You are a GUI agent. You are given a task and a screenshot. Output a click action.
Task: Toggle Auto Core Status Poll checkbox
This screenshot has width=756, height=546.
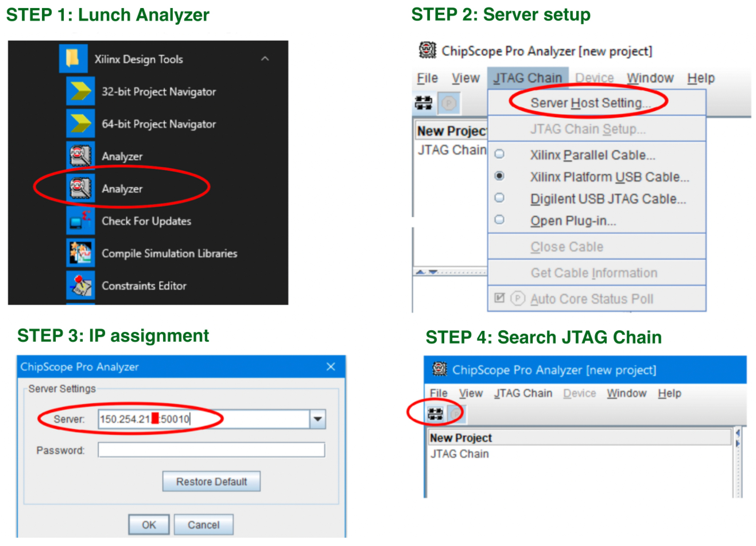499,298
